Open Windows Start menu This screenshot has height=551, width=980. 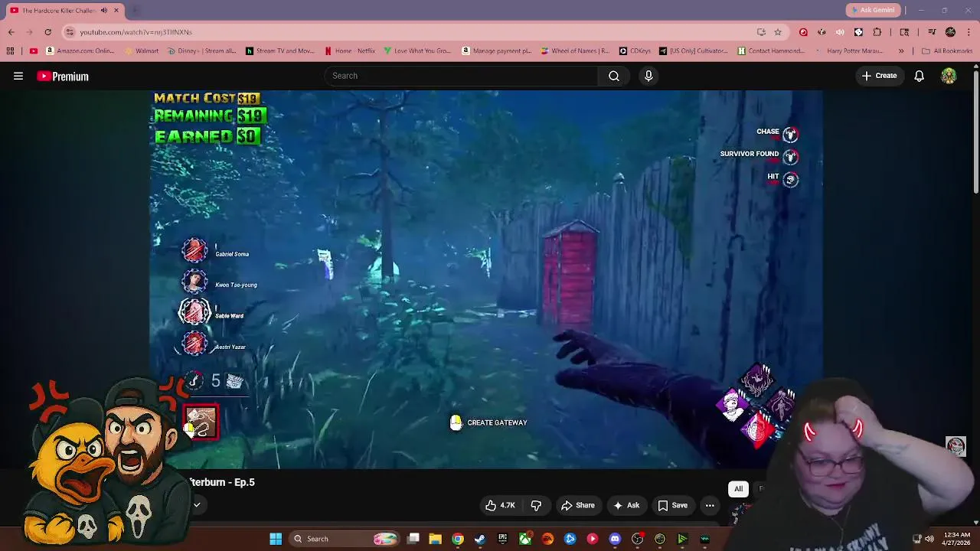pyautogui.click(x=276, y=539)
